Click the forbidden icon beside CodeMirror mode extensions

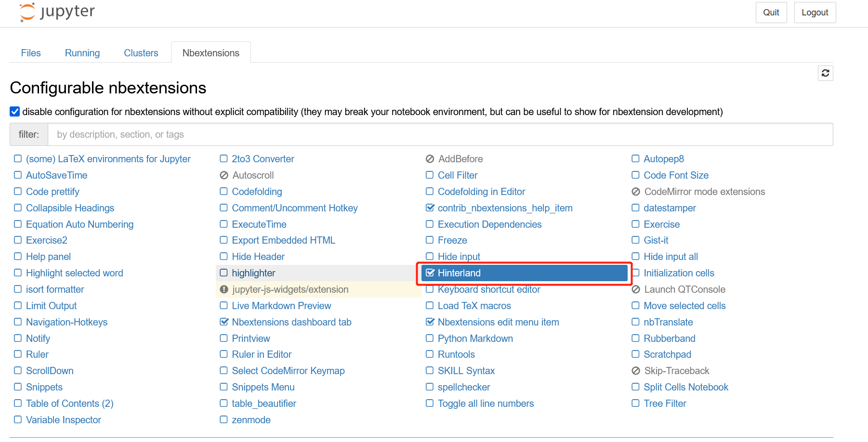click(x=636, y=192)
